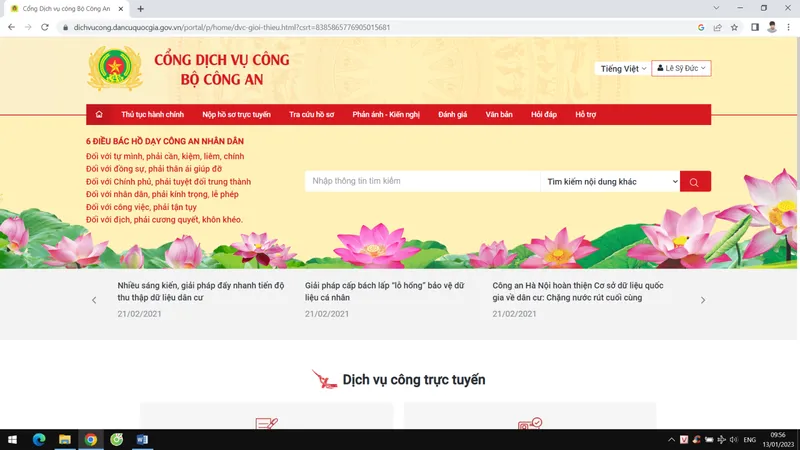The width and height of the screenshot is (800, 450).
Task: Open the Tiếng Việt language dropdown
Action: pyautogui.click(x=623, y=68)
